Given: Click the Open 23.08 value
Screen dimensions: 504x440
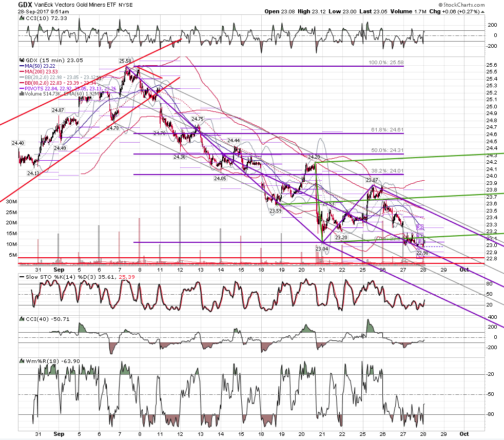Looking at the screenshot, I should 280,12.
